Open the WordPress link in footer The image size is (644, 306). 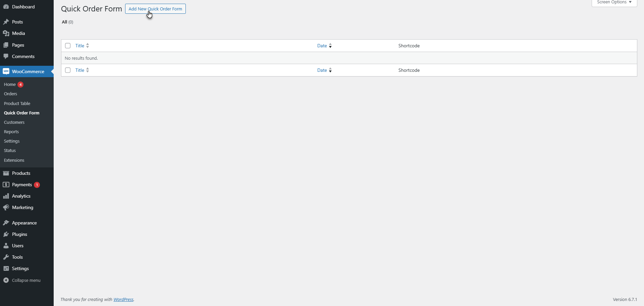click(123, 299)
